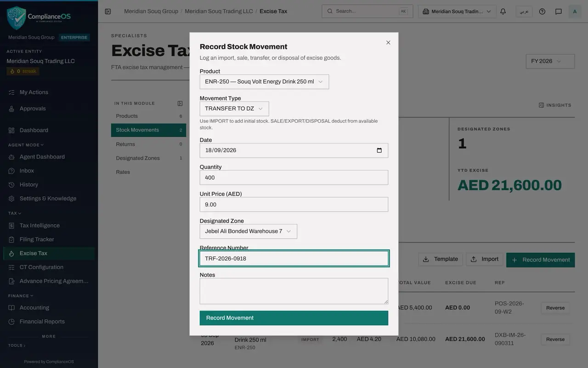Select the Designated Zones module tab

148,158
